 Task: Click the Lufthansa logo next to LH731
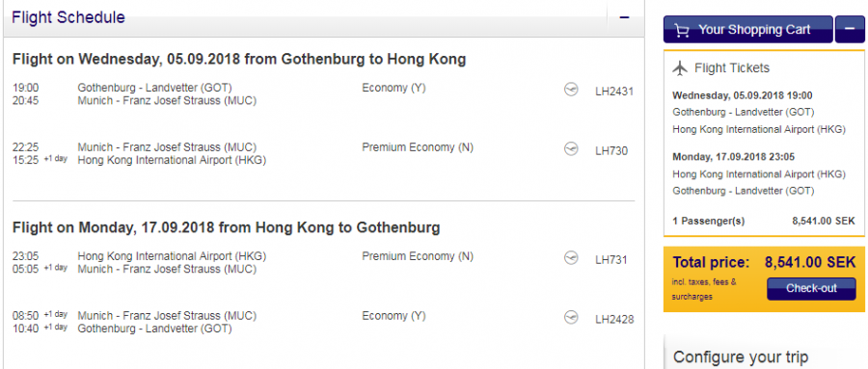(571, 258)
